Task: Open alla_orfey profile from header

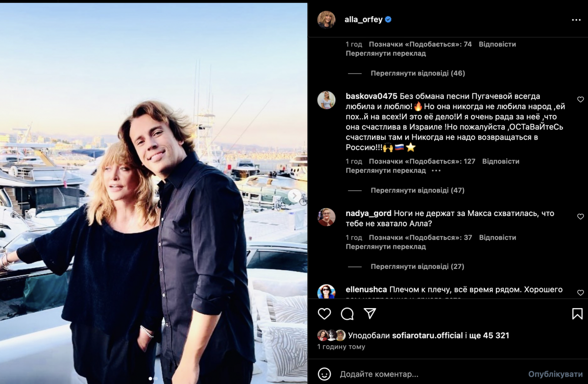Action: click(363, 20)
